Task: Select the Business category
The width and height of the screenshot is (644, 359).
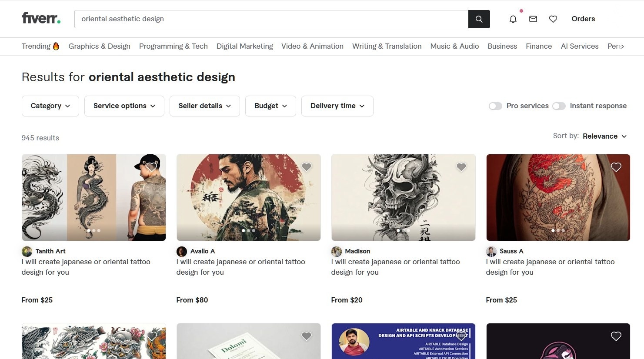Action: click(502, 46)
